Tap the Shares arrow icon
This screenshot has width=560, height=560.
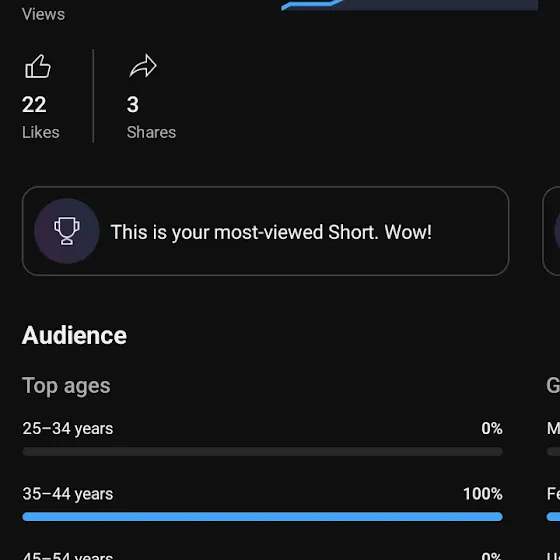143,66
